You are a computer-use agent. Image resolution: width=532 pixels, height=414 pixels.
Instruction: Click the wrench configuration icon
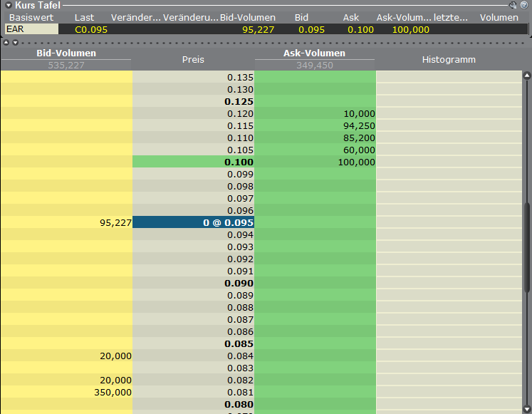[513, 5]
